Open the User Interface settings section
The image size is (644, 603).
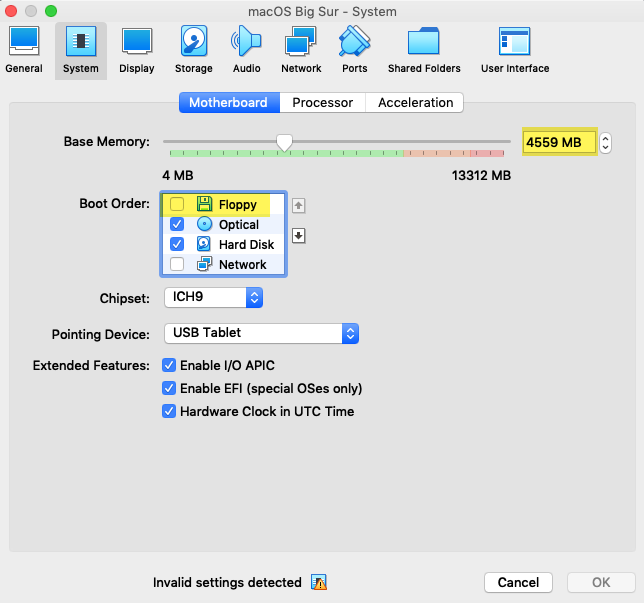(x=515, y=50)
